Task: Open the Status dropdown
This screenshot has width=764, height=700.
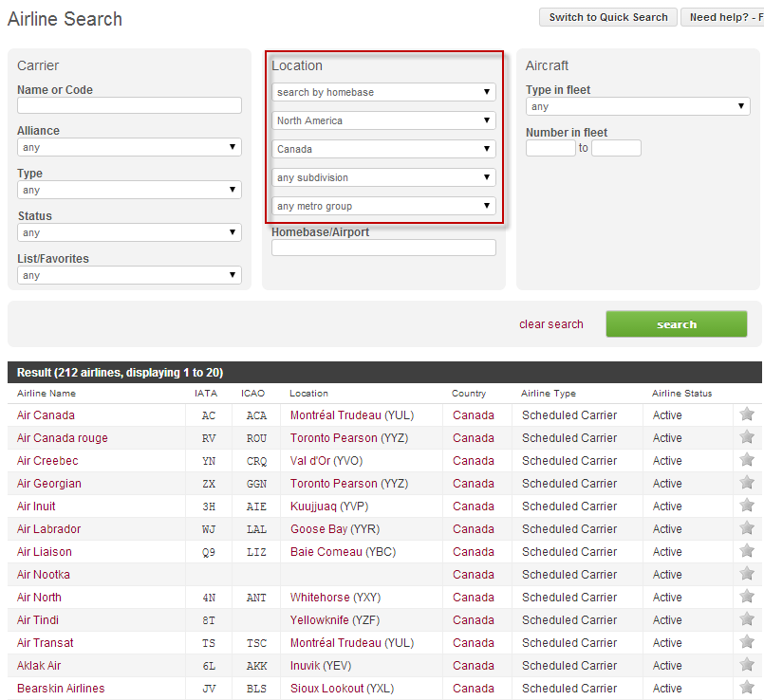Action: coord(129,233)
